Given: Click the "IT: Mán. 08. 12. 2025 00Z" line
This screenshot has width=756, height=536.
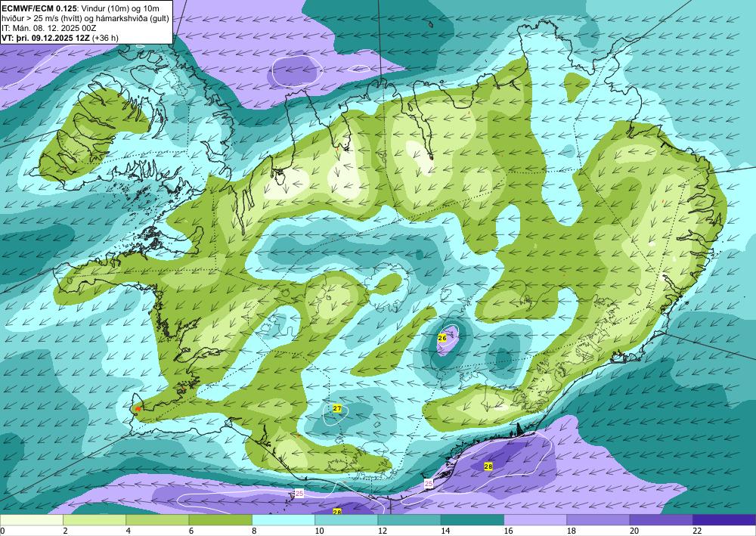Looking at the screenshot, I should pos(48,28).
